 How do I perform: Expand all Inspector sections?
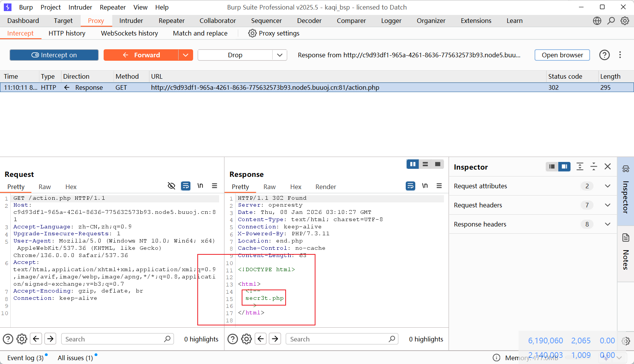tap(580, 167)
